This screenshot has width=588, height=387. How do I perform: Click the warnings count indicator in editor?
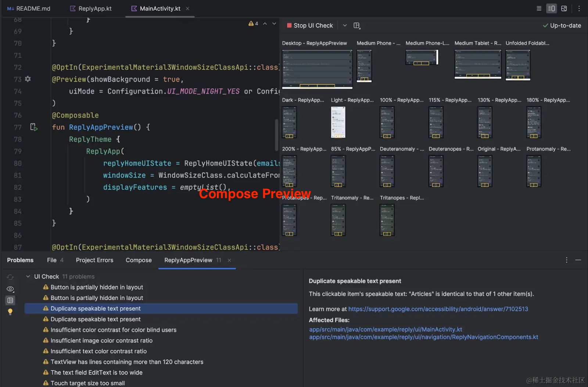[253, 24]
